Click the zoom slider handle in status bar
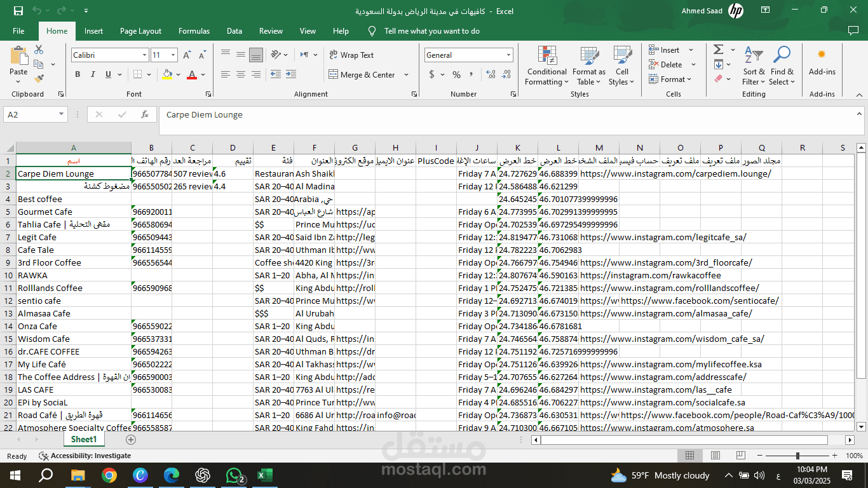The image size is (868, 488). (797, 456)
